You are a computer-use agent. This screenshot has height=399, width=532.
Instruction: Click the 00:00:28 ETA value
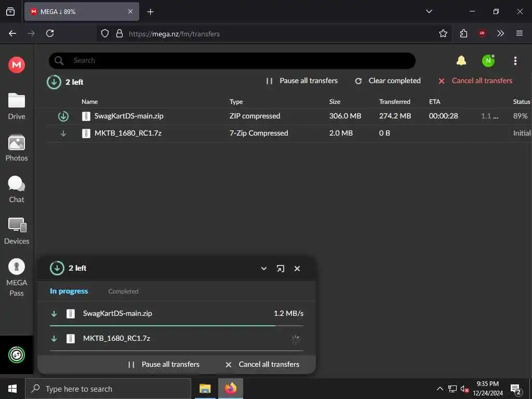tap(443, 116)
